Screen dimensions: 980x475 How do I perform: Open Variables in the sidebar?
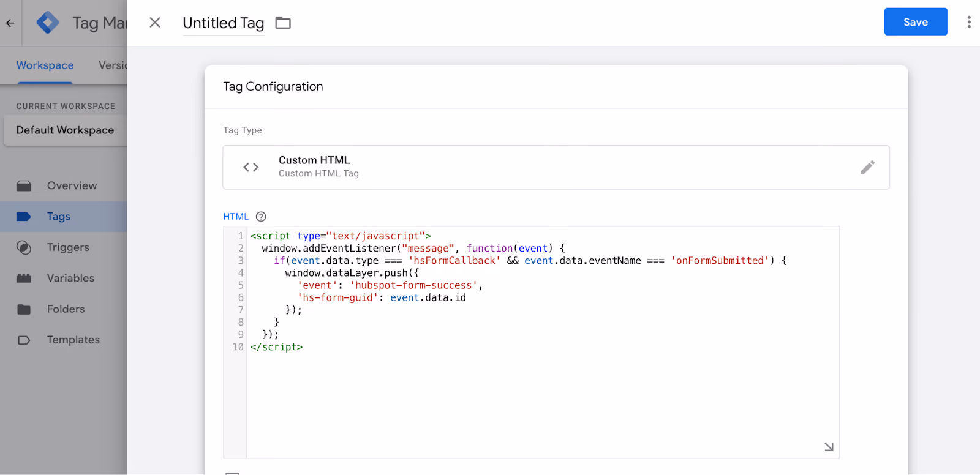[64, 278]
